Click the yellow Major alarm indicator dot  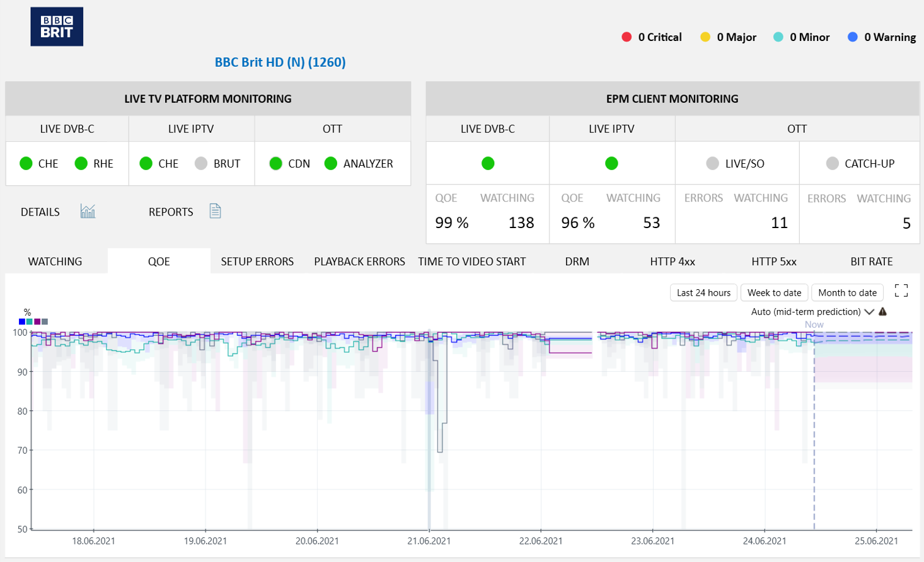pyautogui.click(x=705, y=37)
